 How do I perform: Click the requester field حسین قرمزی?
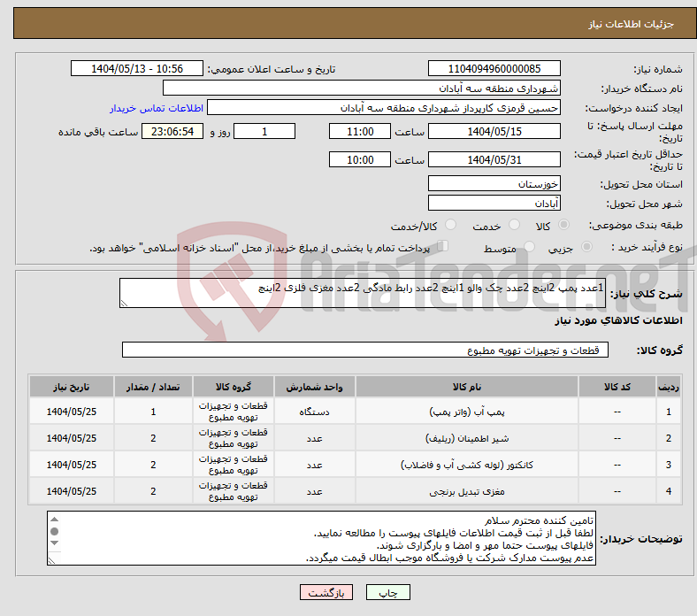tap(384, 108)
